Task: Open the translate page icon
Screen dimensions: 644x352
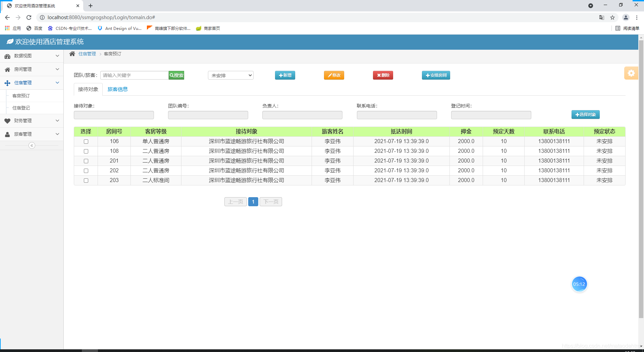Action: (602, 17)
